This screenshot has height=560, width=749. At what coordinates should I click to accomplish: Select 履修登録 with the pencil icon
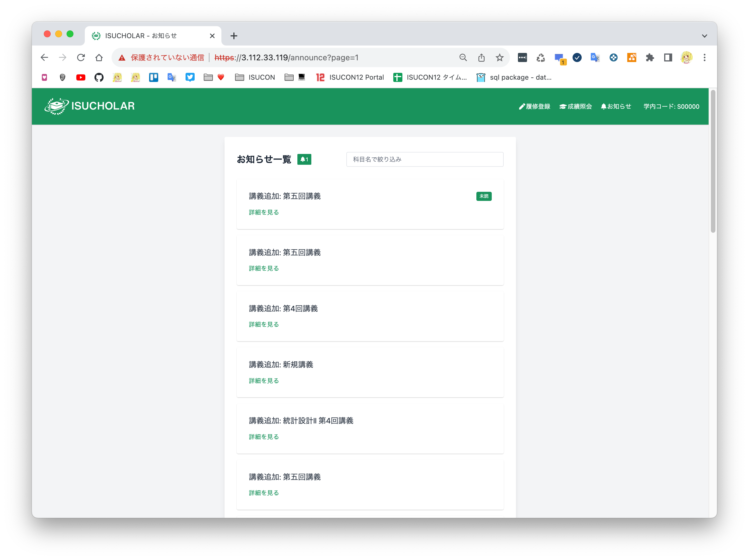pos(534,106)
